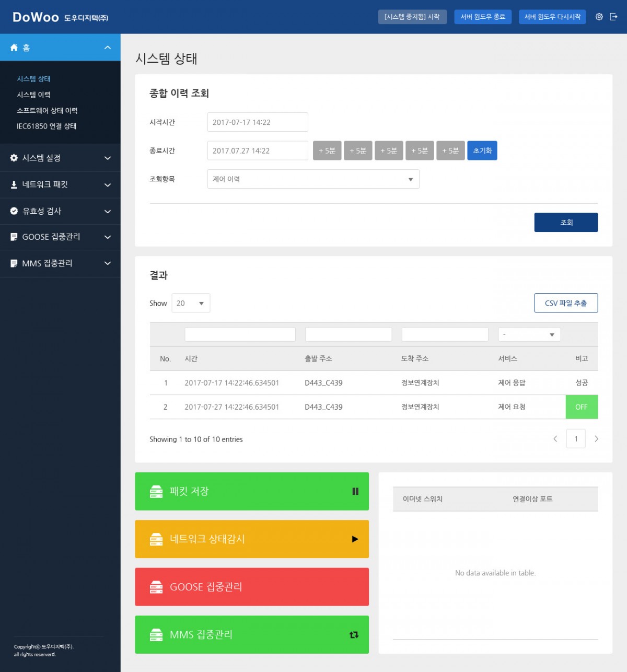Image resolution: width=627 pixels, height=672 pixels.
Task: Expand the sidebar MMS 집중관리 chevron
Action: (x=108, y=263)
